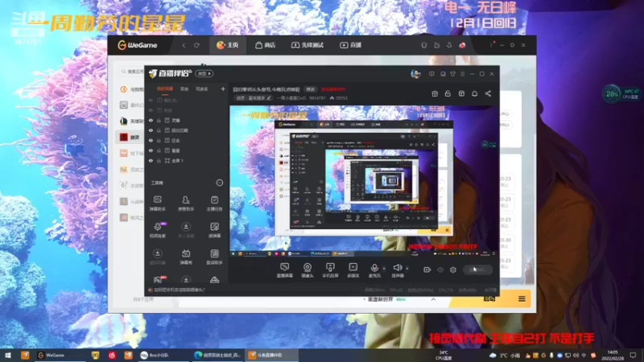Screen dimensions: 644x362
Task: Add 摄像头 camera source
Action: click(308, 270)
